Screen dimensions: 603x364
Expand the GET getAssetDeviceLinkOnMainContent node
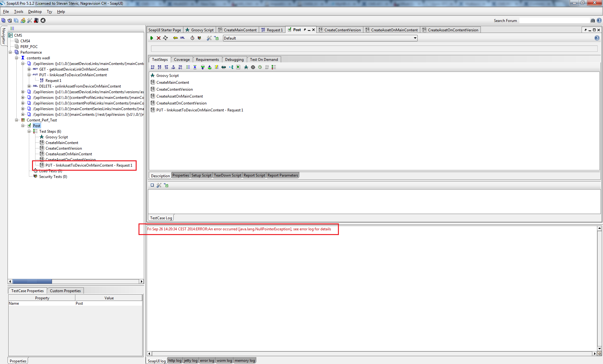coord(29,69)
